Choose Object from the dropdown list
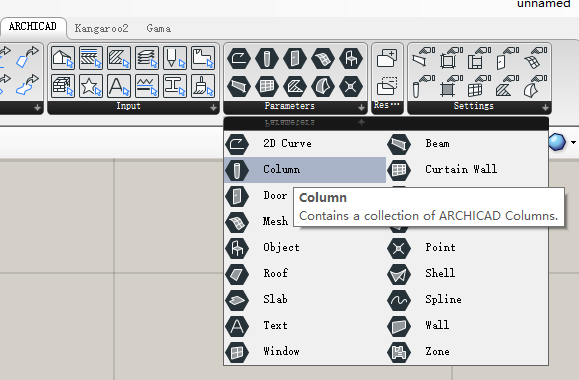 [305, 247]
